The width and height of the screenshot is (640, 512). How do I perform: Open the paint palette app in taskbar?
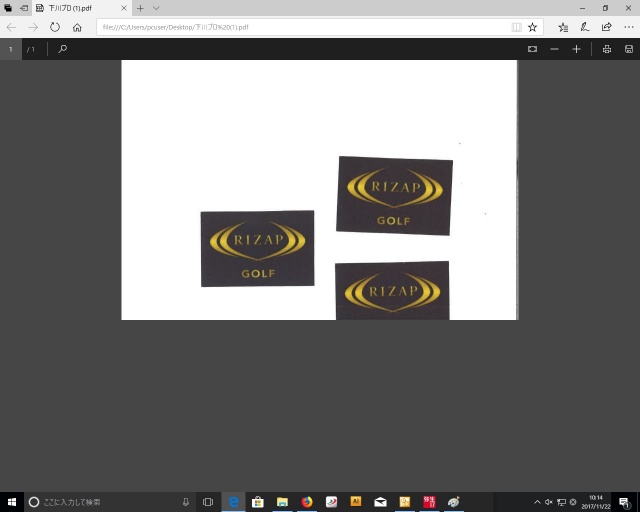click(453, 502)
